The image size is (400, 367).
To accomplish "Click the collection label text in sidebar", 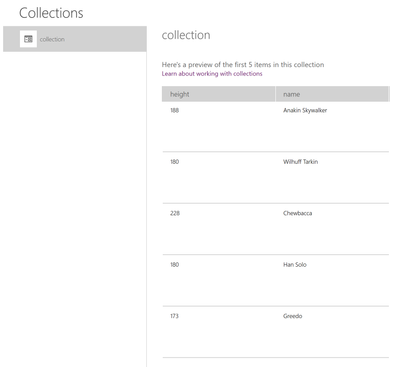I will (x=52, y=39).
